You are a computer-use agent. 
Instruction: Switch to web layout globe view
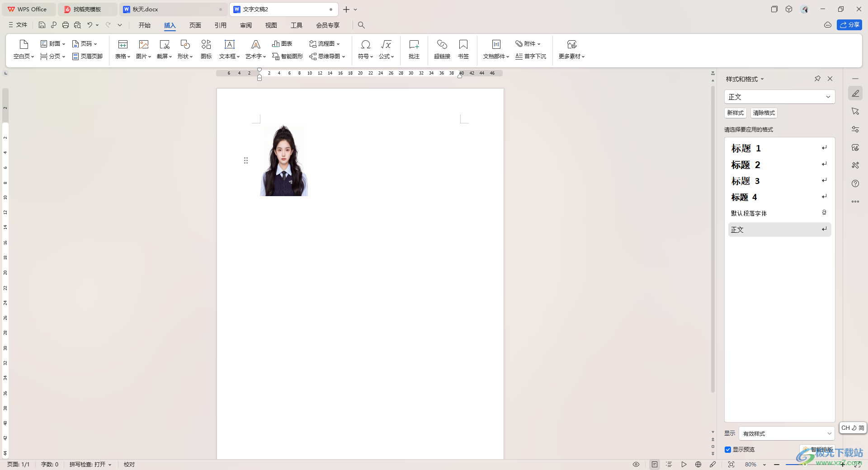698,465
